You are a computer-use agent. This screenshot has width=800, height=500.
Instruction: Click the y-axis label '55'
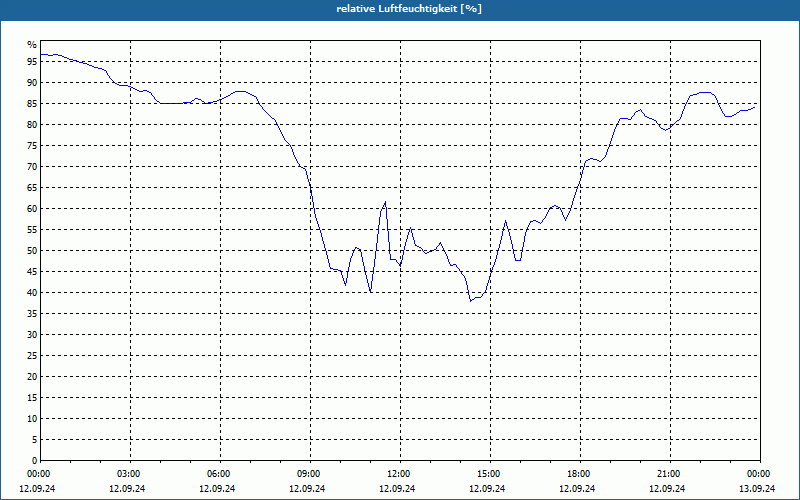[x=32, y=230]
